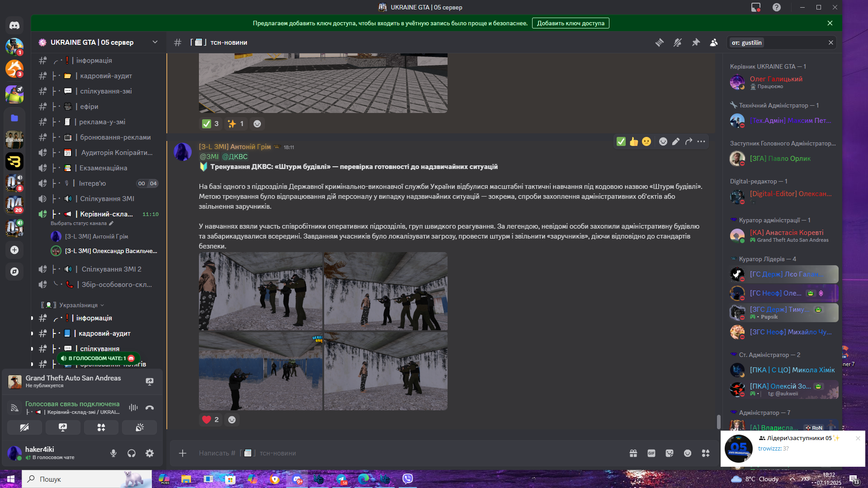Toggle noise suppression in voice panel
This screenshot has height=488, width=868.
pyautogui.click(x=133, y=408)
